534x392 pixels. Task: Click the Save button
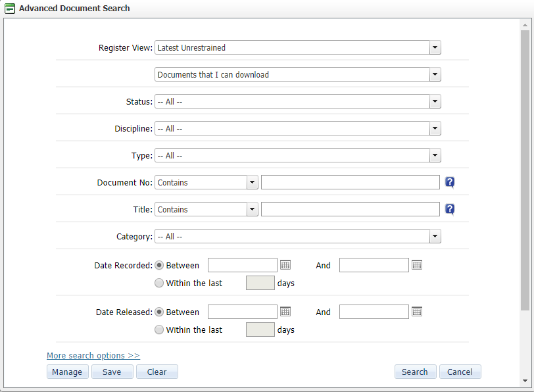(112, 372)
